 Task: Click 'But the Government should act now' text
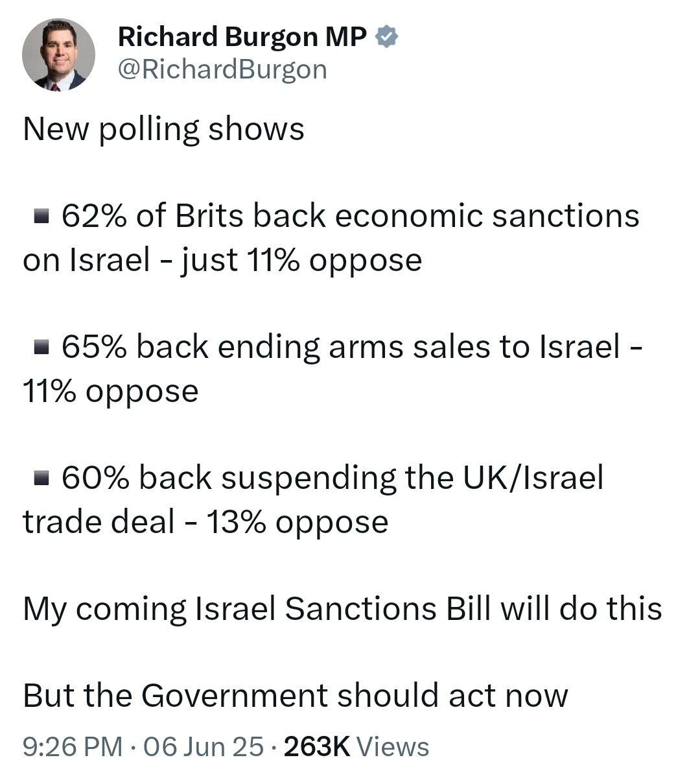click(296, 695)
